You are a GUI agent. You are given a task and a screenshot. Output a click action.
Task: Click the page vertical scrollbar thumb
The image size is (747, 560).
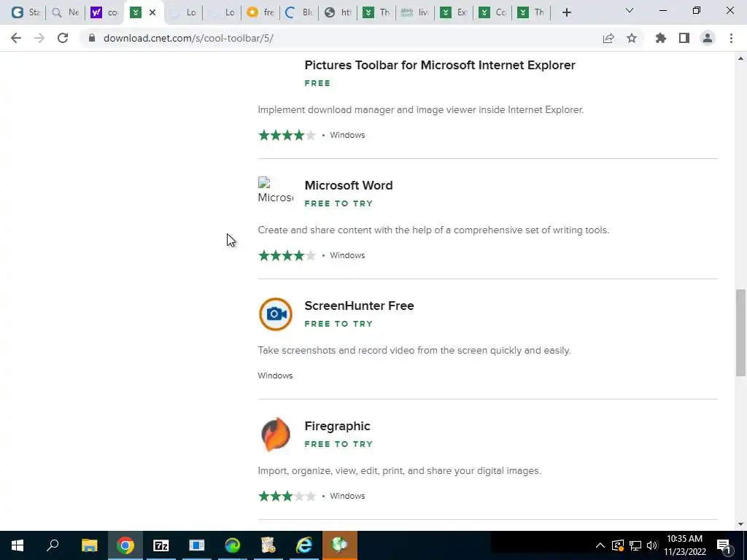(740, 332)
